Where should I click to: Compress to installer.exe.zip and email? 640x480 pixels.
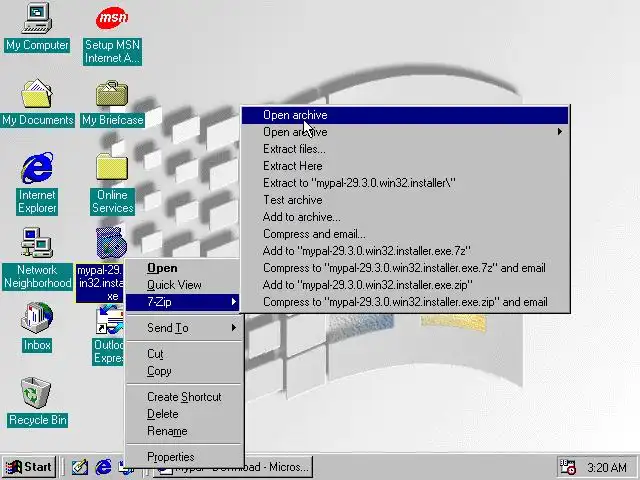point(405,302)
